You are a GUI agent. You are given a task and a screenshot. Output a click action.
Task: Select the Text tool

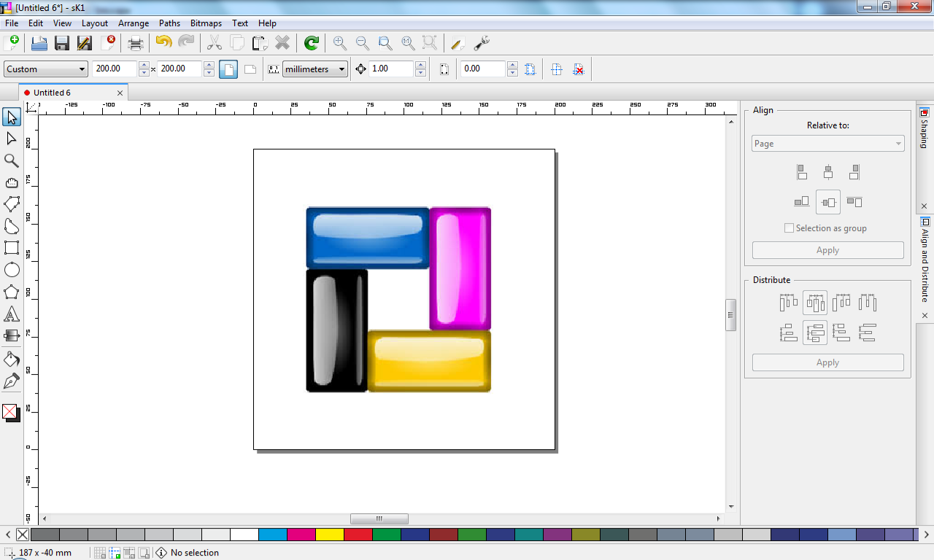coord(11,314)
